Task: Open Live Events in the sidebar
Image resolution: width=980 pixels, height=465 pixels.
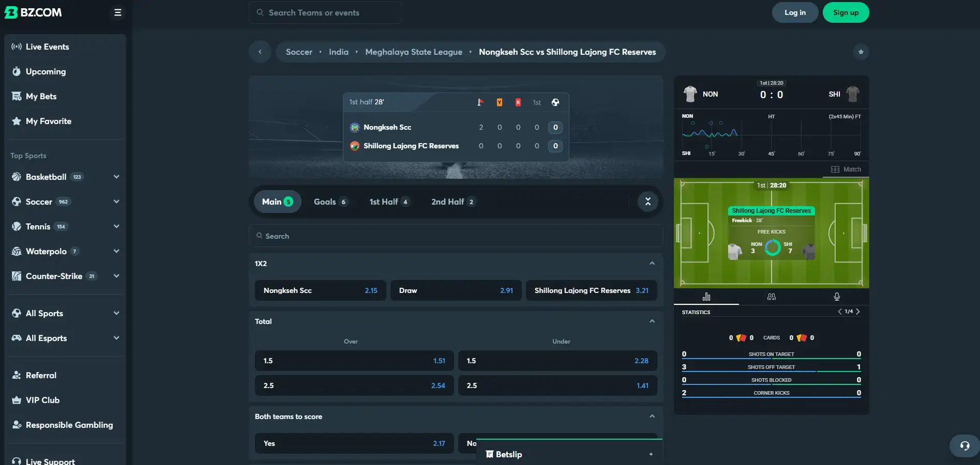Action: pos(48,47)
